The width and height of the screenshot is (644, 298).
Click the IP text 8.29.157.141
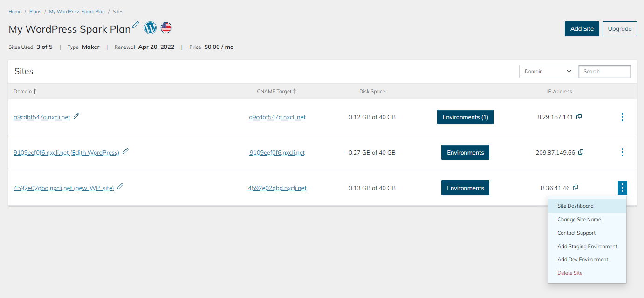555,117
